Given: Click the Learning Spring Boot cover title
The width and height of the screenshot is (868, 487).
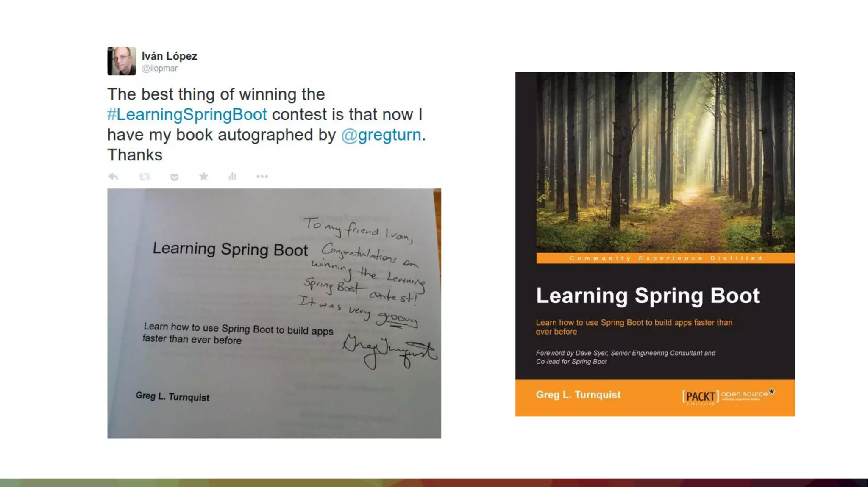Looking at the screenshot, I should (x=648, y=296).
